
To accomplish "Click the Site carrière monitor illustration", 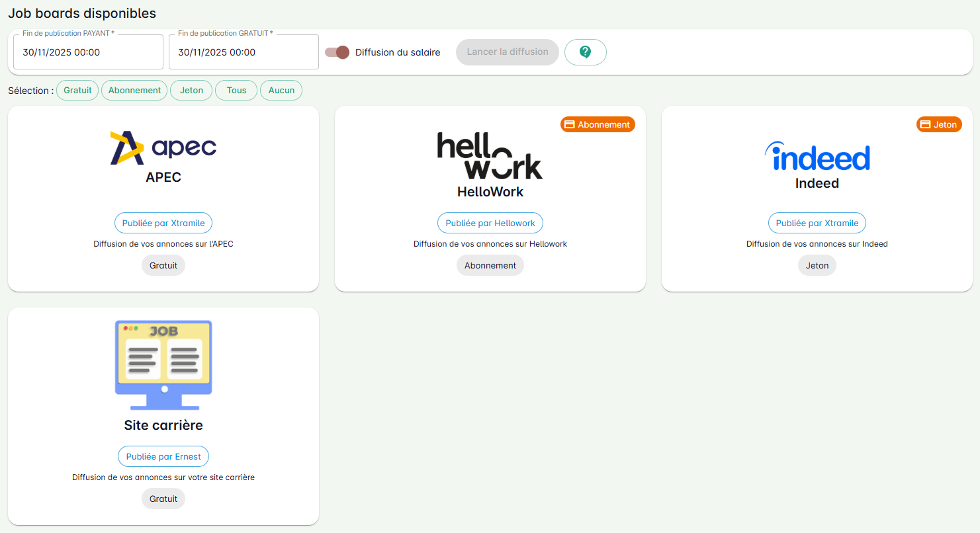I will point(163,365).
